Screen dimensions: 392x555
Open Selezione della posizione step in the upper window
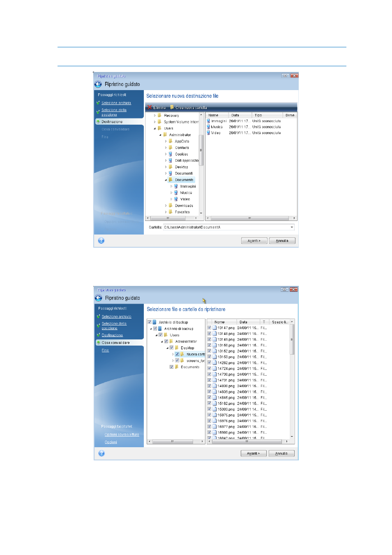(x=114, y=112)
